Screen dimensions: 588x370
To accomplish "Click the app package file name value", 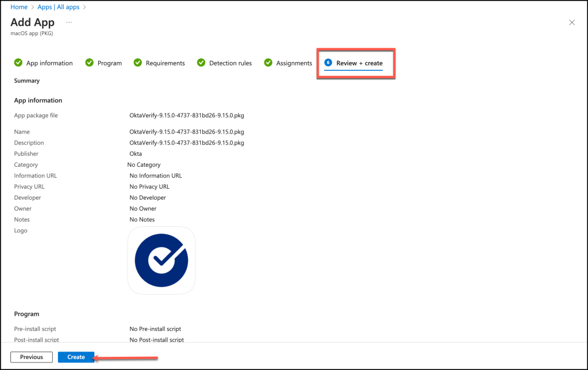I will click(x=187, y=116).
